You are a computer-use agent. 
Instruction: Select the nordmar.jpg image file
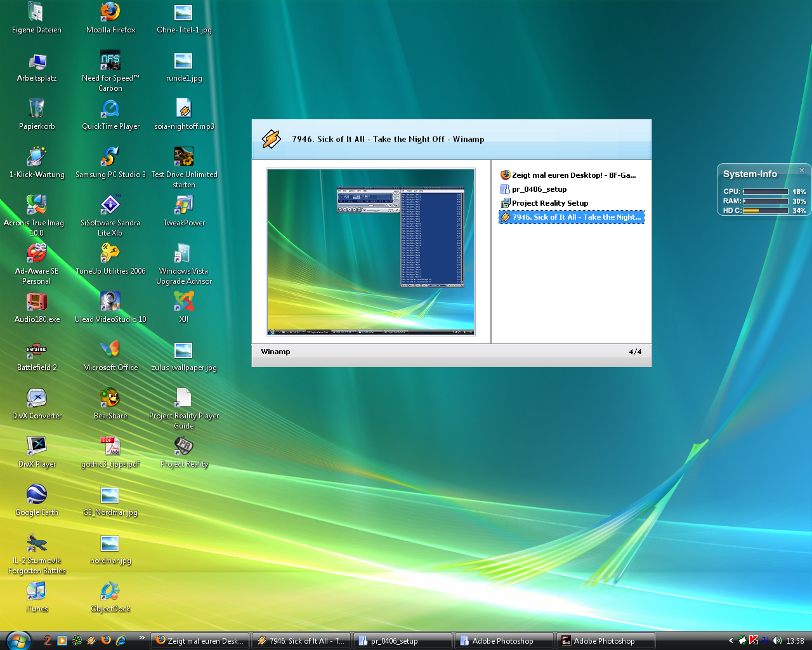click(110, 549)
